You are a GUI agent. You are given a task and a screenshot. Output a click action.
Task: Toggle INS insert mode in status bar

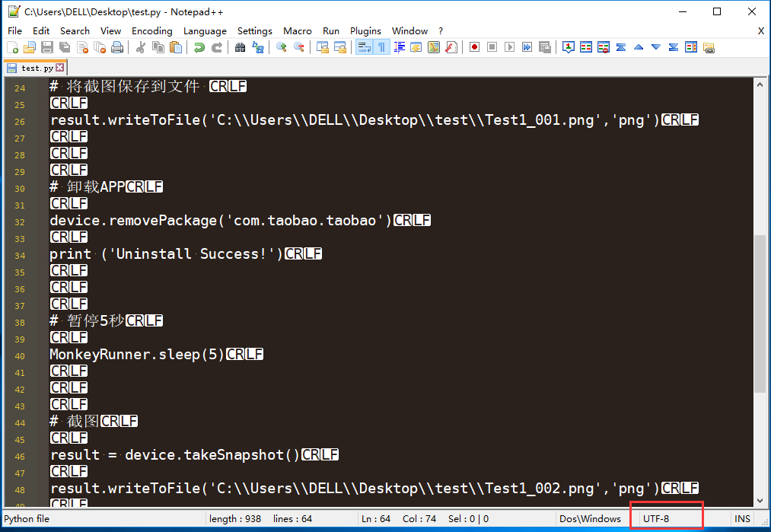pos(742,519)
